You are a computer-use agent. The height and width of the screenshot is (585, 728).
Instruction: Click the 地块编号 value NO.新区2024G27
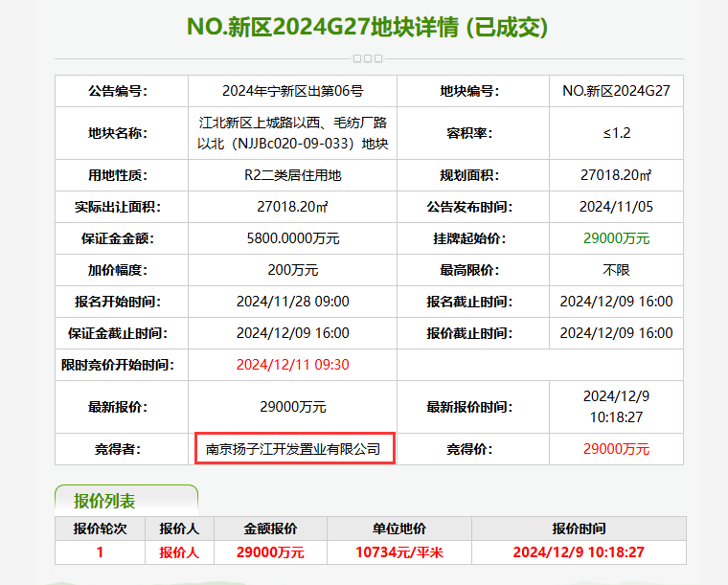pyautogui.click(x=616, y=91)
